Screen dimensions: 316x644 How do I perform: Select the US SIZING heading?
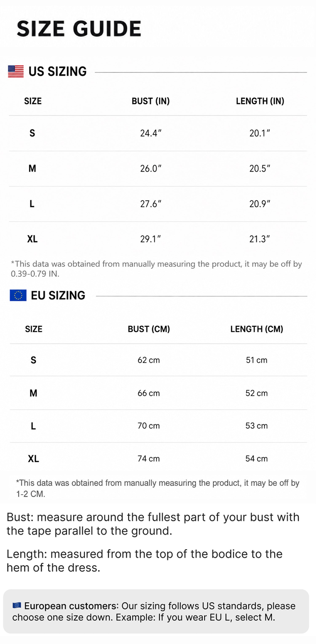[x=58, y=72]
